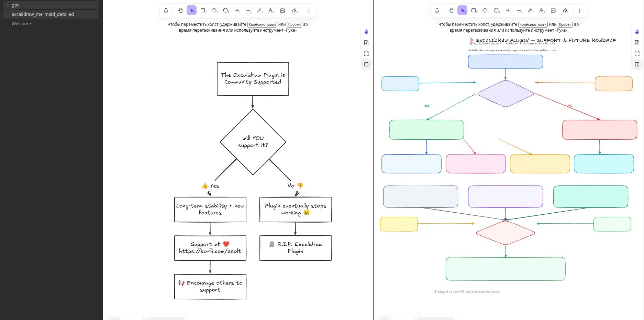The height and width of the screenshot is (320, 644).
Task: Select the cyan rectangle in the roadmap
Action: tap(604, 164)
